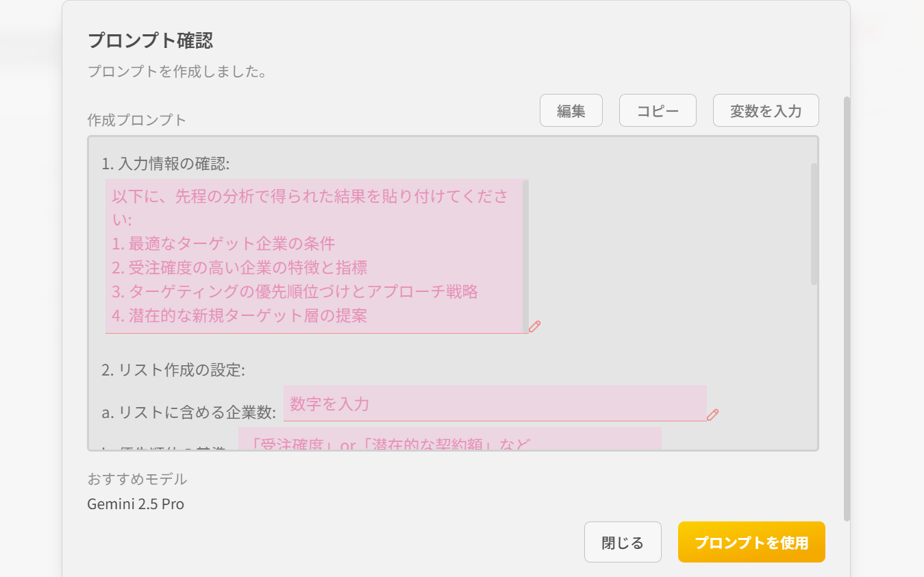Click the 1. 入力情報の確認 heading
The image size is (924, 577).
(165, 164)
